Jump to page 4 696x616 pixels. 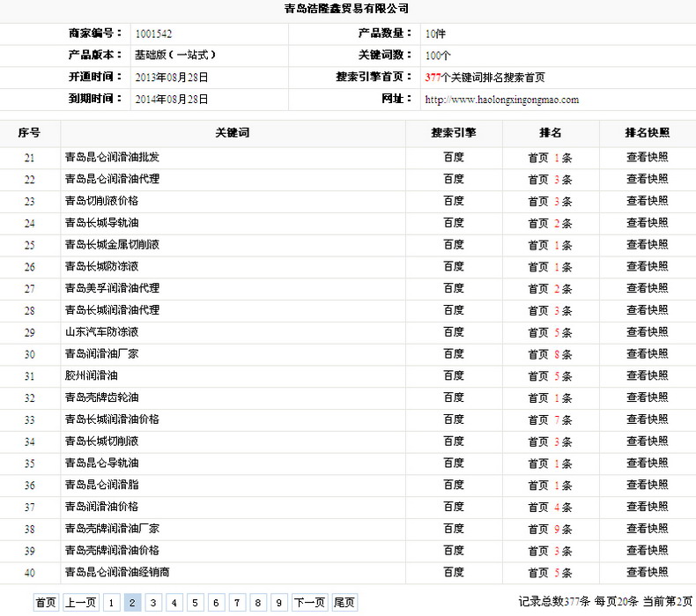click(x=174, y=603)
